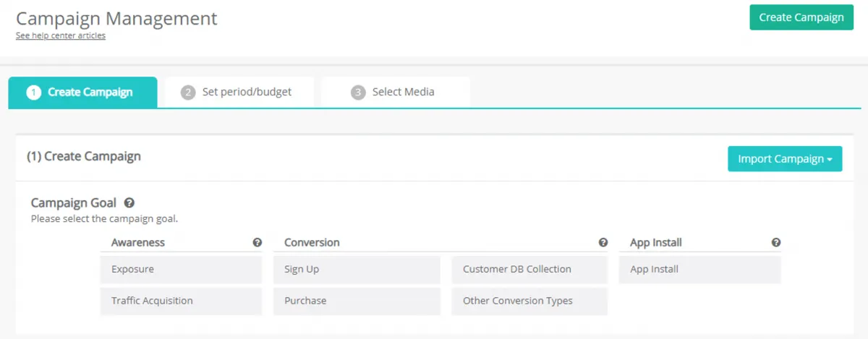Click the step 3 circle number icon
This screenshot has height=339, width=868.
pyautogui.click(x=358, y=93)
